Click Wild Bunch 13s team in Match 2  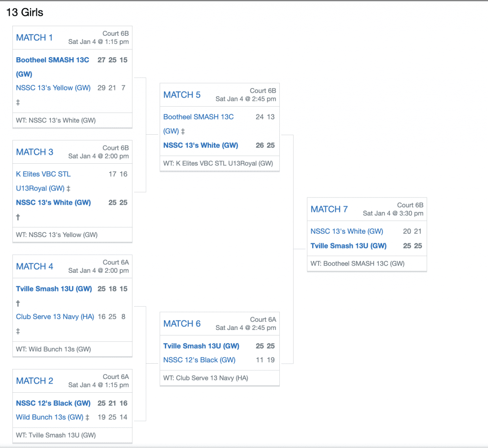pos(50,417)
